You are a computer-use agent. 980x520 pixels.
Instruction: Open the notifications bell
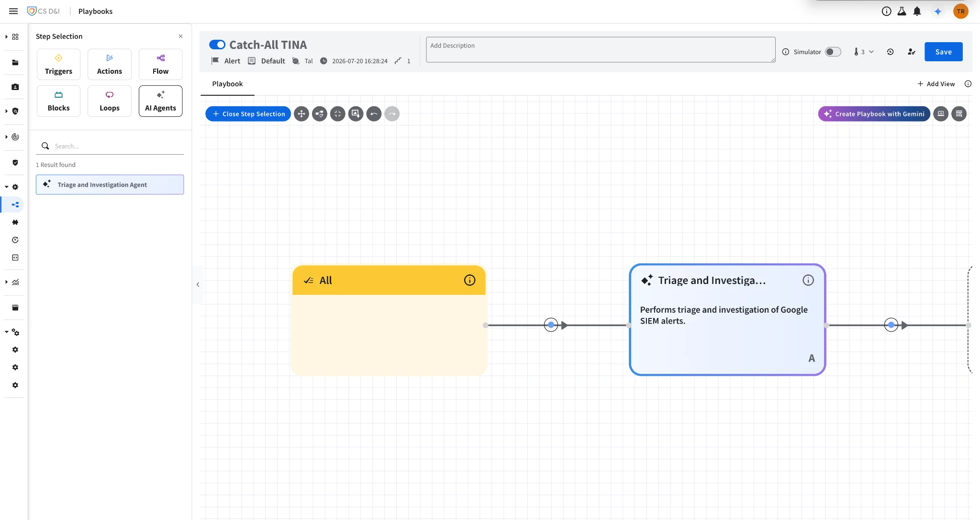pos(917,11)
